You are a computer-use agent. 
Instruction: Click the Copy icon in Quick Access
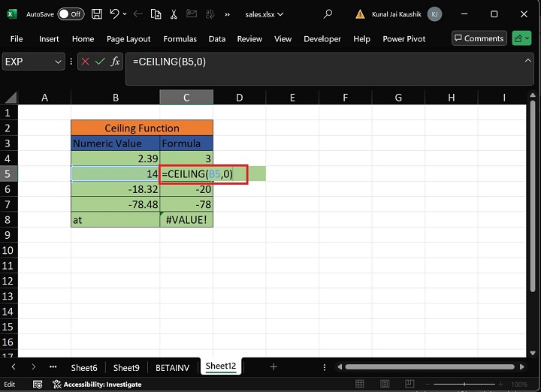(156, 14)
